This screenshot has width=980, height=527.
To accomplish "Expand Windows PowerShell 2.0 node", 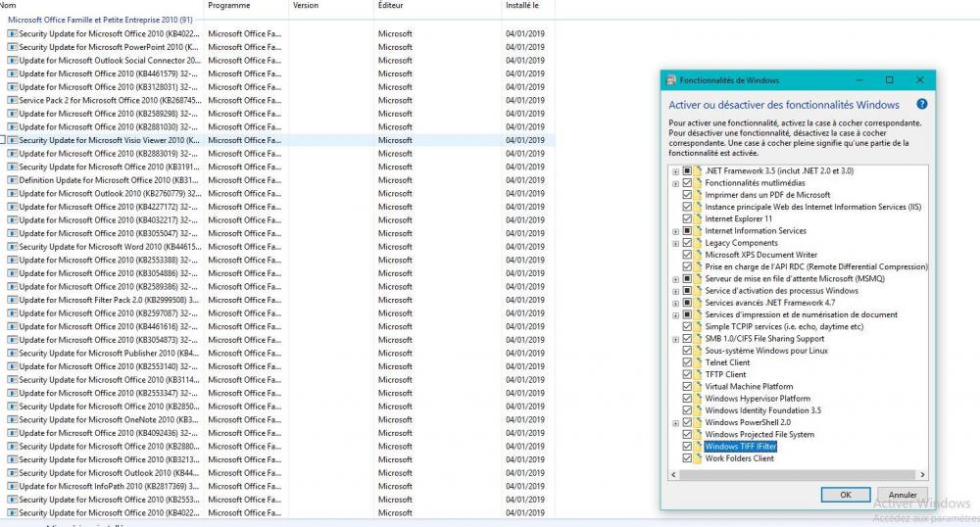I will (675, 423).
